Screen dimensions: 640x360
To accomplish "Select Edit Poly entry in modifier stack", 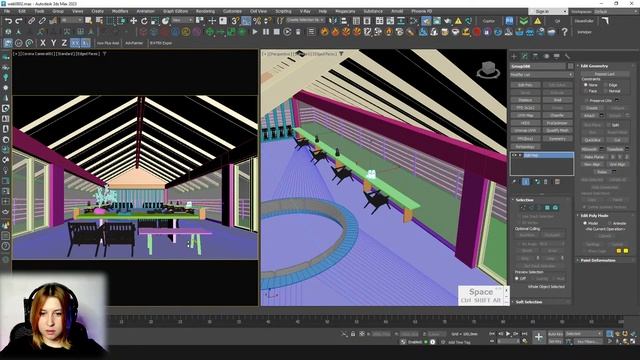I will coord(542,156).
